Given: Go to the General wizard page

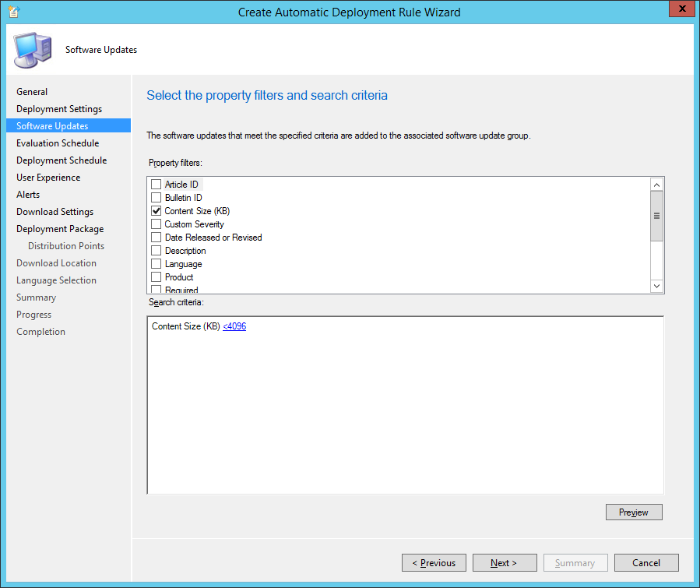Looking at the screenshot, I should (x=32, y=92).
